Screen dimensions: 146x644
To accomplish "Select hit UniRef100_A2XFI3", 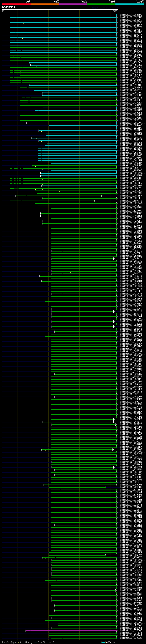I will tap(131, 82).
